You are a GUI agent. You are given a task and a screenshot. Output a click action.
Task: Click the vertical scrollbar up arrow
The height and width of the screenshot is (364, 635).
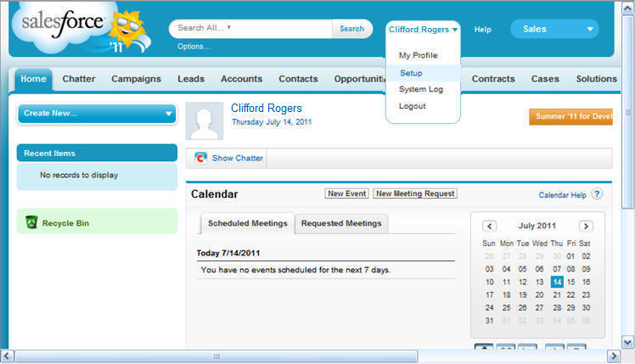627,8
